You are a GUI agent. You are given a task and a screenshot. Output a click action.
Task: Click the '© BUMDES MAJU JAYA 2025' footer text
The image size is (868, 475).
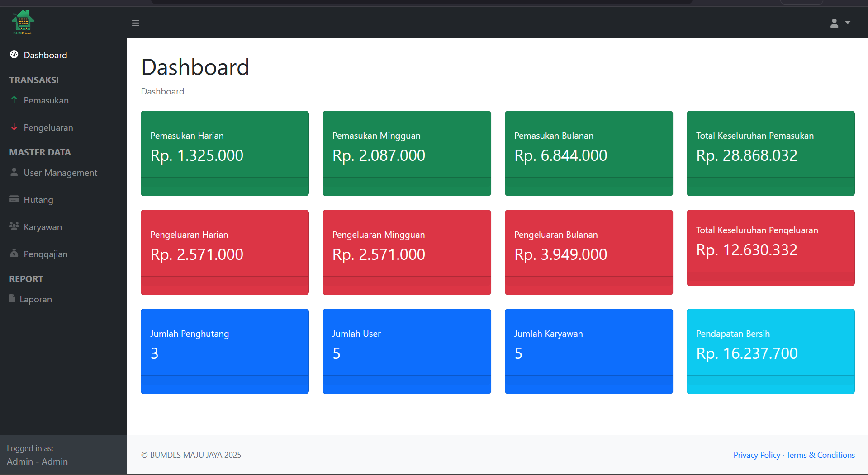[191, 455]
